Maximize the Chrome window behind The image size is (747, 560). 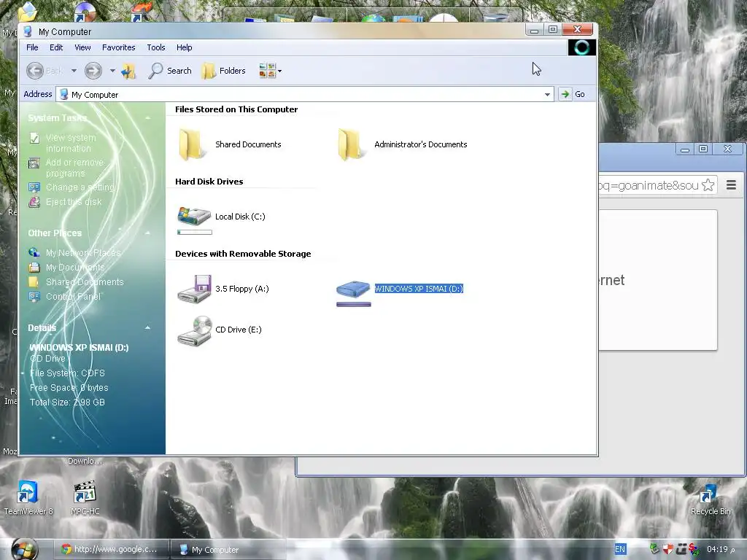pyautogui.click(x=703, y=149)
